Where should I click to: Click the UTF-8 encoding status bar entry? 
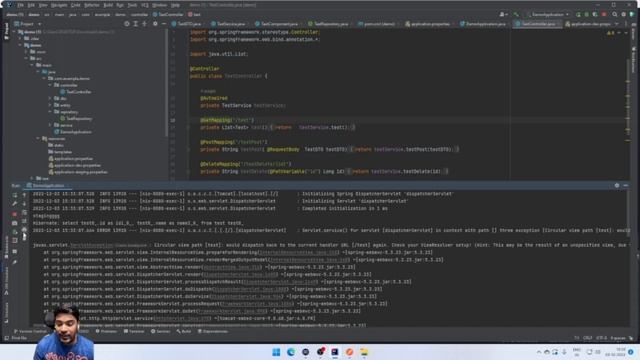pos(601,338)
